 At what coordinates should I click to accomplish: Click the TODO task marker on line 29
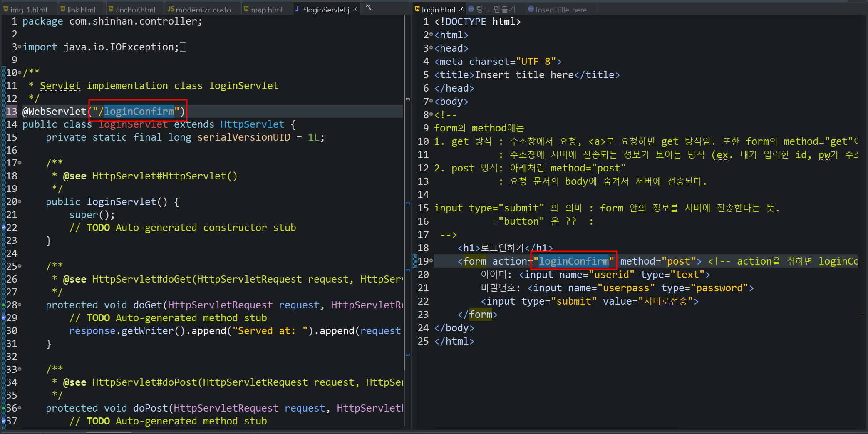pyautogui.click(x=3, y=318)
